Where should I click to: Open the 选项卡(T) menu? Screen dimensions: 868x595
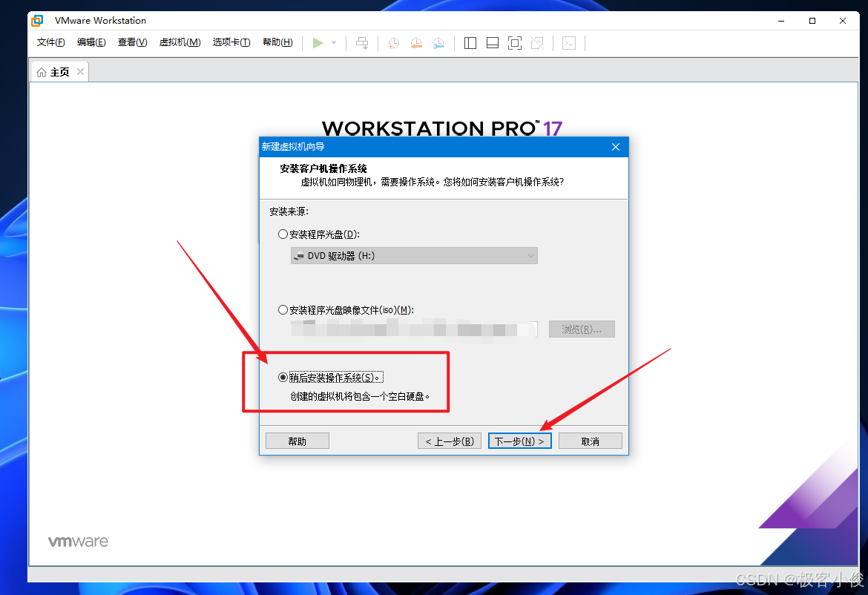coord(231,42)
